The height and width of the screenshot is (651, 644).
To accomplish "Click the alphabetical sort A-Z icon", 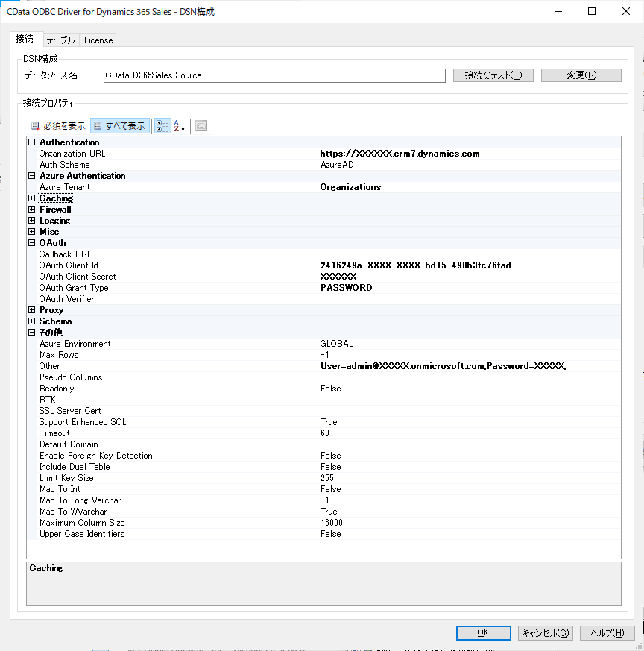I will (x=180, y=126).
